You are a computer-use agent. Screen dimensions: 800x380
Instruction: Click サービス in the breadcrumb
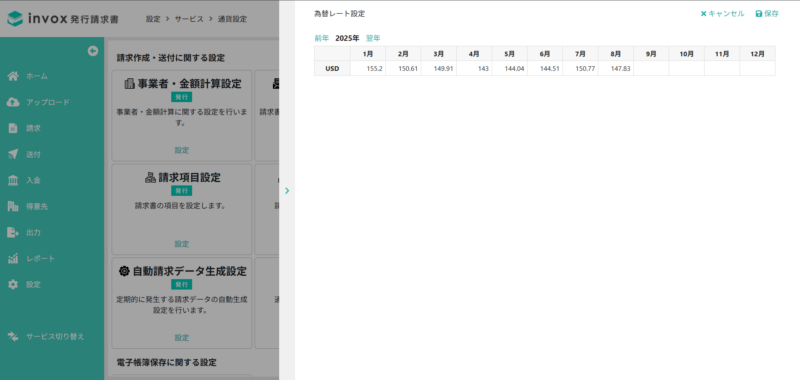189,19
